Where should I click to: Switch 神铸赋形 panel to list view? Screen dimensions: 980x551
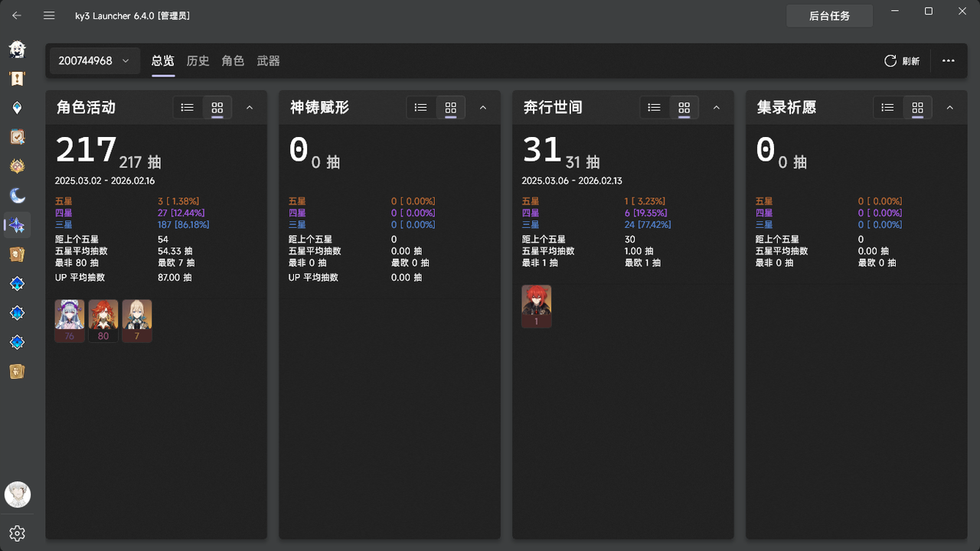pyautogui.click(x=420, y=107)
